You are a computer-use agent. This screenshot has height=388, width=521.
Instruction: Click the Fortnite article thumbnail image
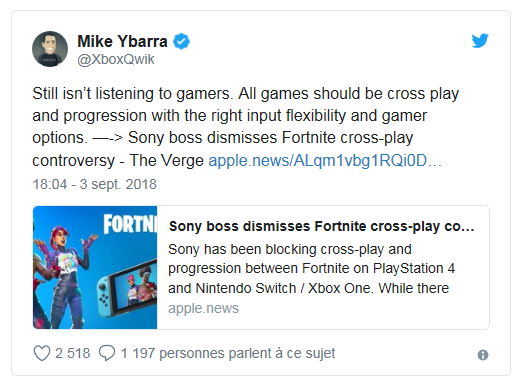coord(95,267)
